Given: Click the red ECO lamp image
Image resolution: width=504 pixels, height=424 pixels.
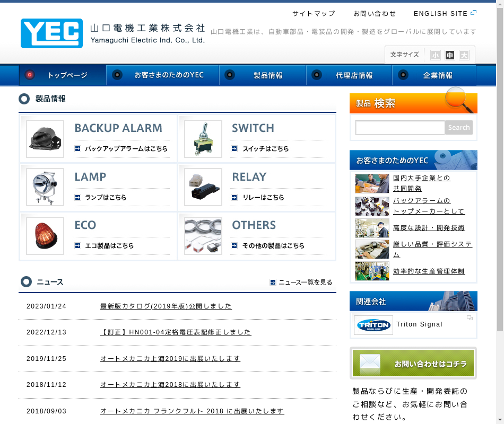Looking at the screenshot, I should pyautogui.click(x=45, y=235).
